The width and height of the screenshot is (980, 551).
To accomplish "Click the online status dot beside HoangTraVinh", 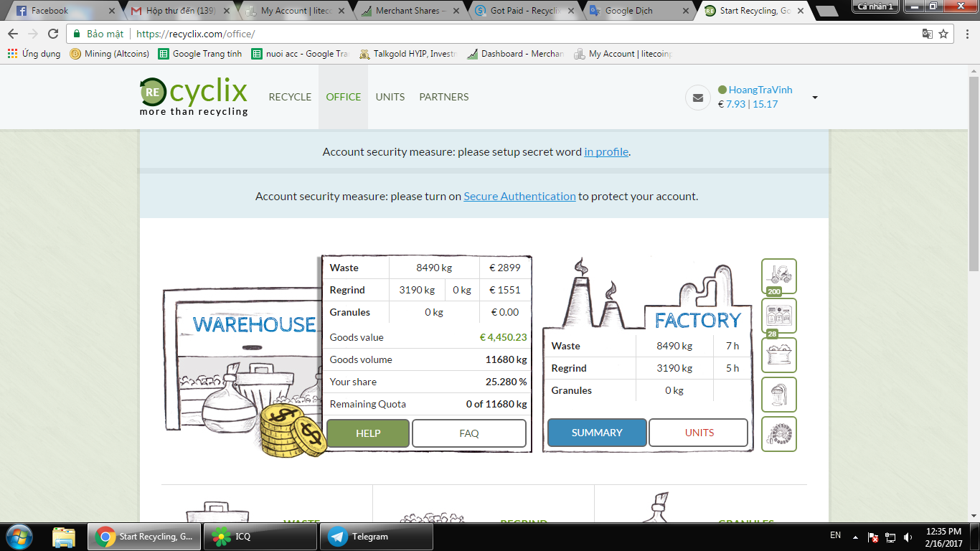I will coord(722,90).
